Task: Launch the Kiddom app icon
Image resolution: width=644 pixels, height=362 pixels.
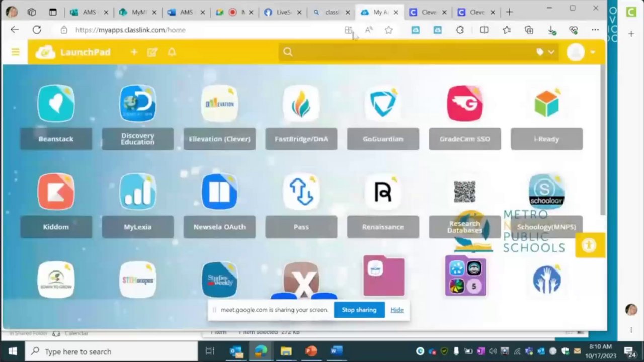Action: pyautogui.click(x=56, y=192)
